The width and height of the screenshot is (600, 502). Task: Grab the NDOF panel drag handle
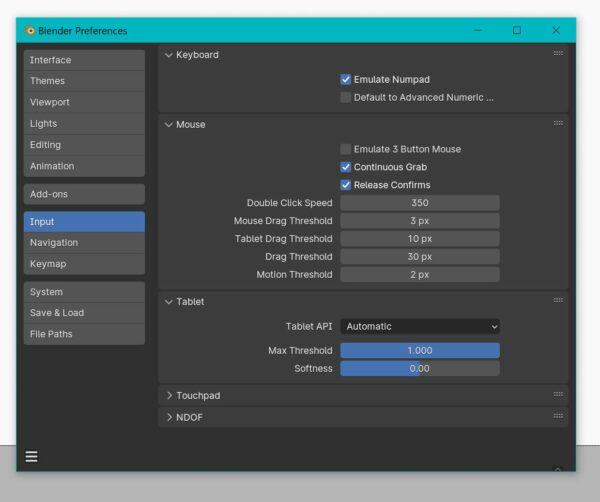[x=558, y=416]
